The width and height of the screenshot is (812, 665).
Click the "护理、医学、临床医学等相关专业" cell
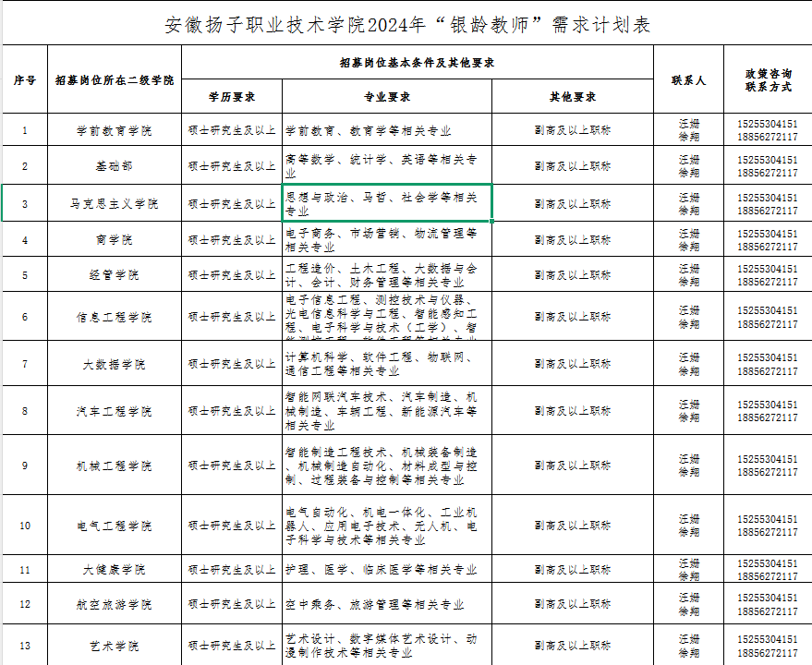pos(387,570)
